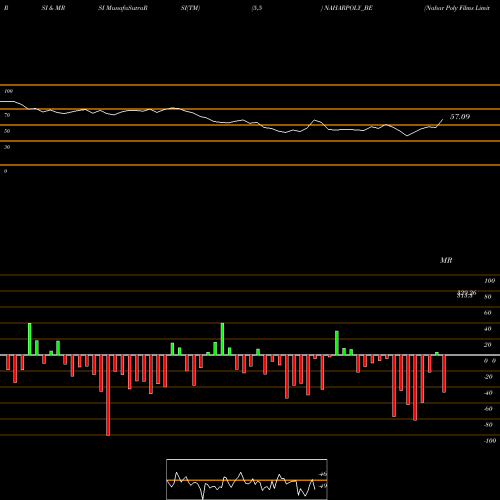Image resolution: width=500 pixels, height=500 pixels.
Task: Click the MR axis label 40
Action: (x=488, y=329)
